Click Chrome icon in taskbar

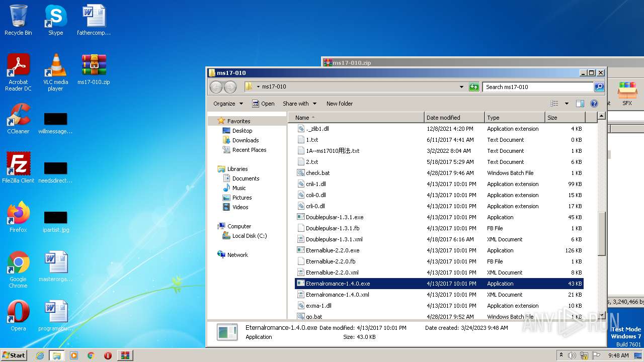91,355
